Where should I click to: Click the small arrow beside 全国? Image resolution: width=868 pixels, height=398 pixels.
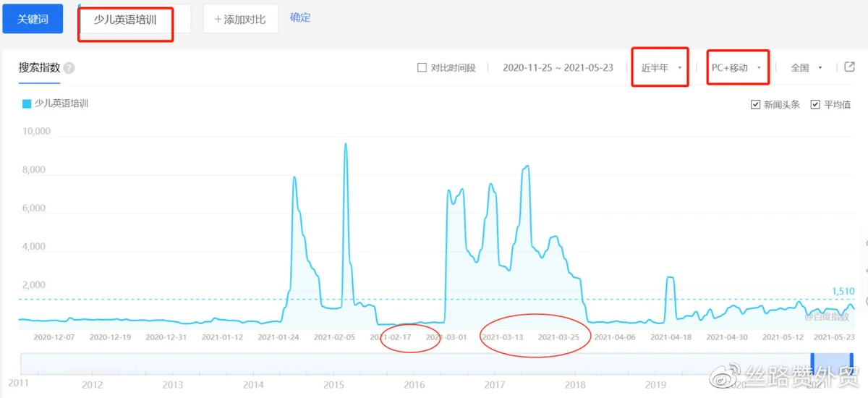(x=820, y=68)
